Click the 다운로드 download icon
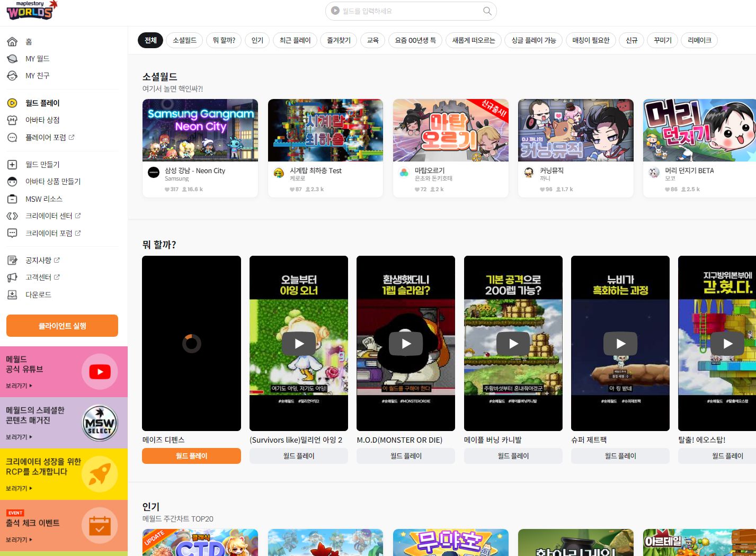Image resolution: width=756 pixels, height=556 pixels. [12, 295]
